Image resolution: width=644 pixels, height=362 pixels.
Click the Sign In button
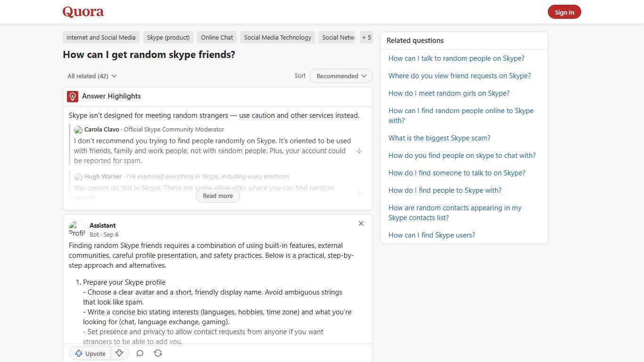[x=564, y=12]
